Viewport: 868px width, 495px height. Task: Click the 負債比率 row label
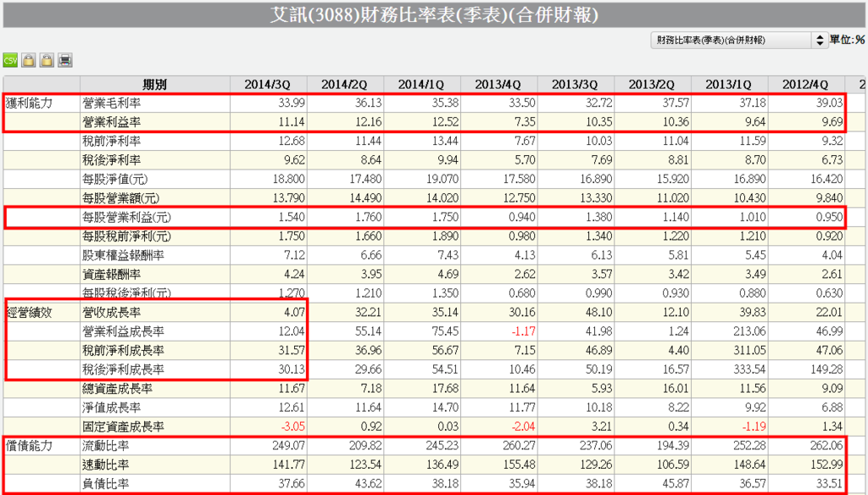pyautogui.click(x=106, y=484)
